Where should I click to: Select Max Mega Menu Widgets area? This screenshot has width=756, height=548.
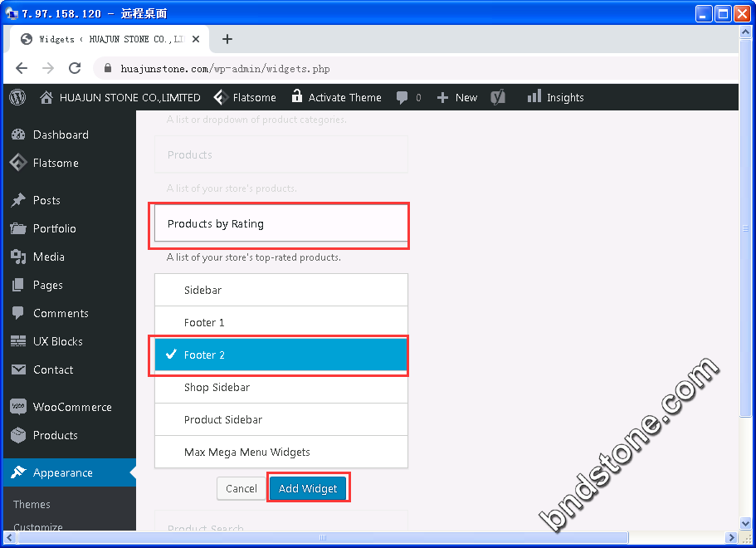click(281, 452)
